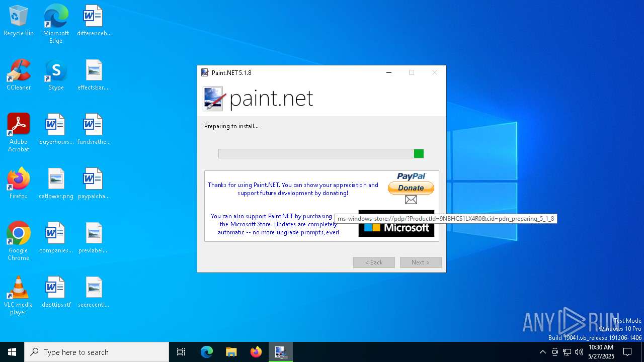Click 'Thanks for using Paint.NET' message text

click(293, 189)
